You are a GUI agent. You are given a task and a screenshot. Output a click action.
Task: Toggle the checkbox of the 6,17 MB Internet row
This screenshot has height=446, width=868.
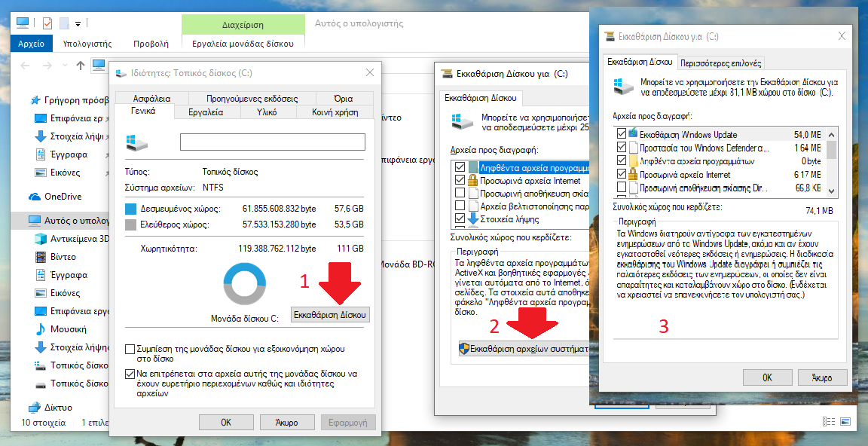tap(621, 174)
